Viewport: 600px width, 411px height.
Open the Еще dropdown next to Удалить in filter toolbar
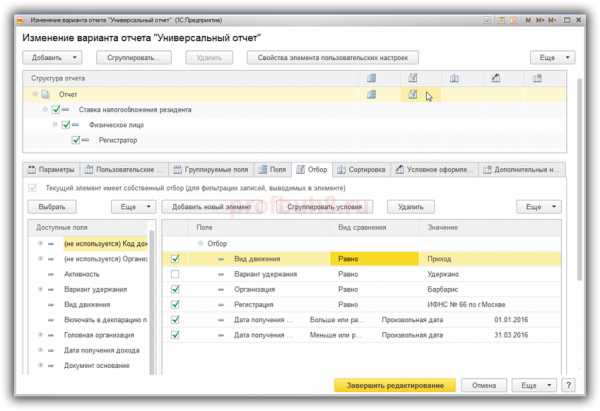point(538,207)
